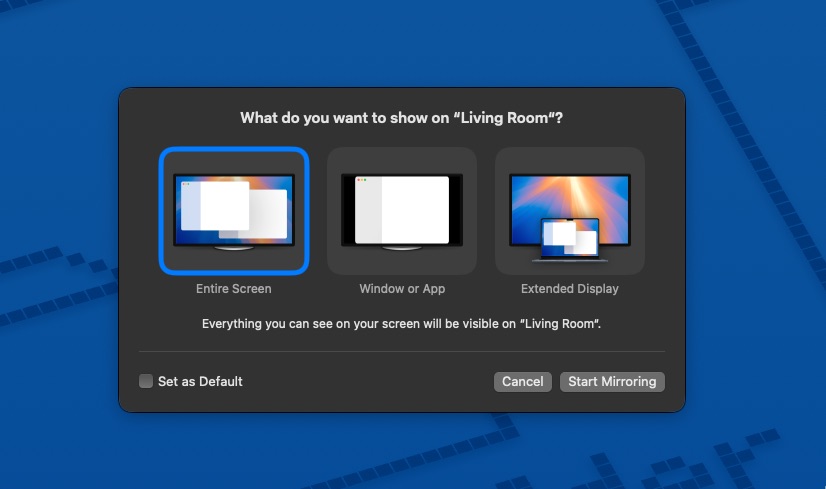
Task: Click the blue selection border around Entire Screen
Action: (161, 210)
